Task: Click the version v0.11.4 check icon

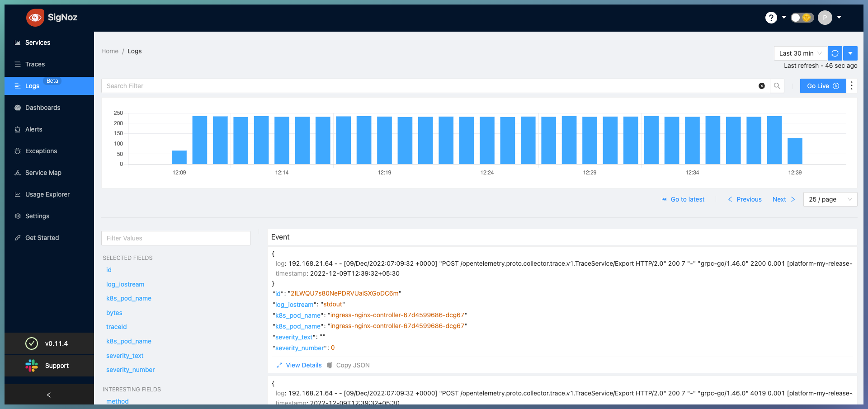Action: pyautogui.click(x=32, y=343)
